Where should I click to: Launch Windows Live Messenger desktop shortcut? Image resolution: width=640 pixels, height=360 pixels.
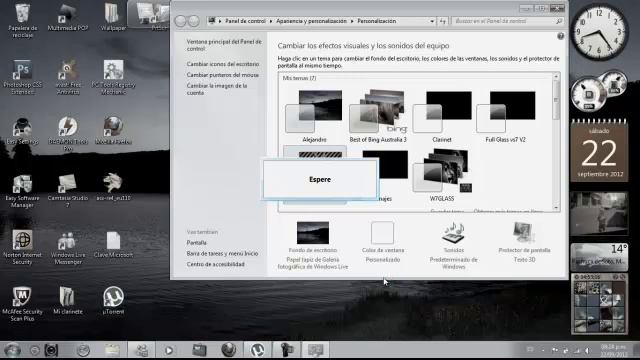click(x=68, y=247)
